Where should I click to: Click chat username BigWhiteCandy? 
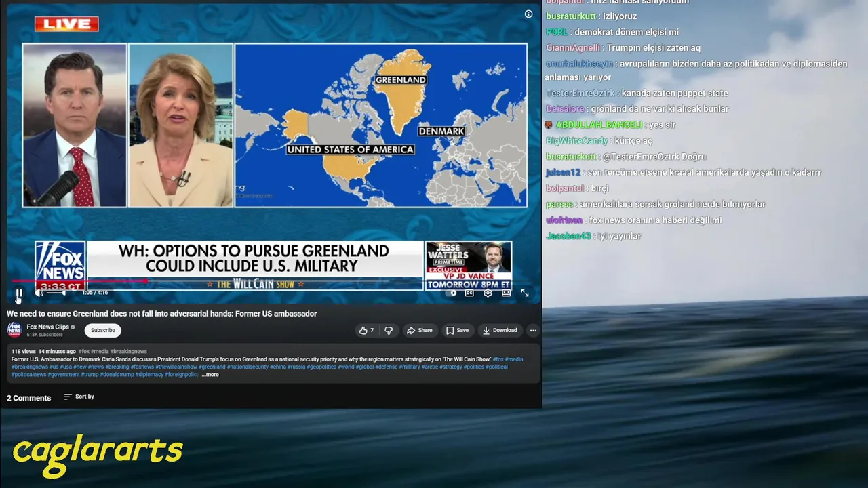pos(576,141)
